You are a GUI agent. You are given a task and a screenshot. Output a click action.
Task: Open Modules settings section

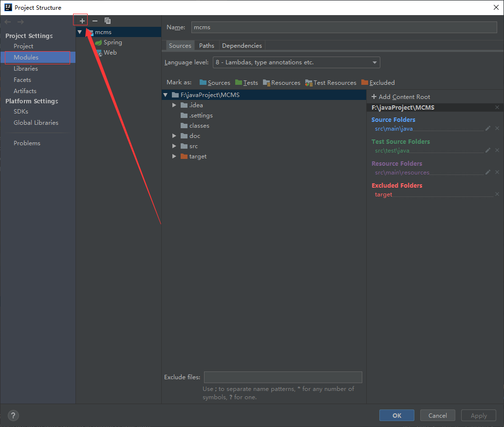coord(26,58)
